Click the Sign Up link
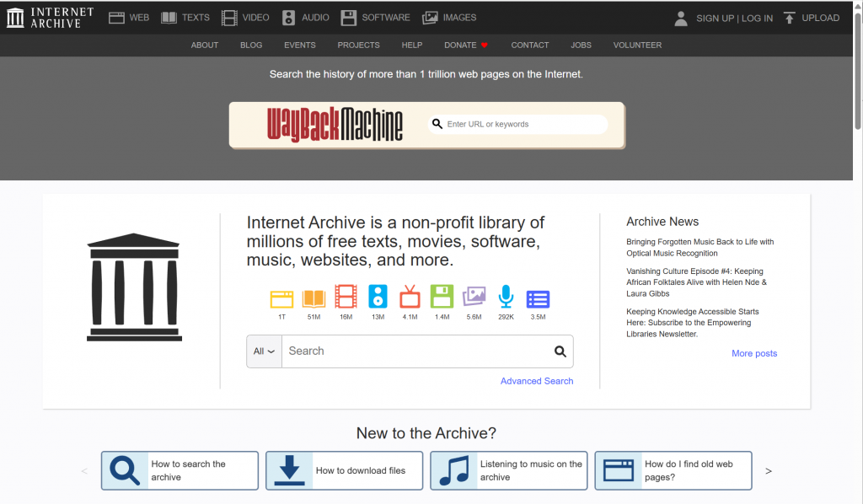Image resolution: width=863 pixels, height=504 pixels. click(x=715, y=19)
